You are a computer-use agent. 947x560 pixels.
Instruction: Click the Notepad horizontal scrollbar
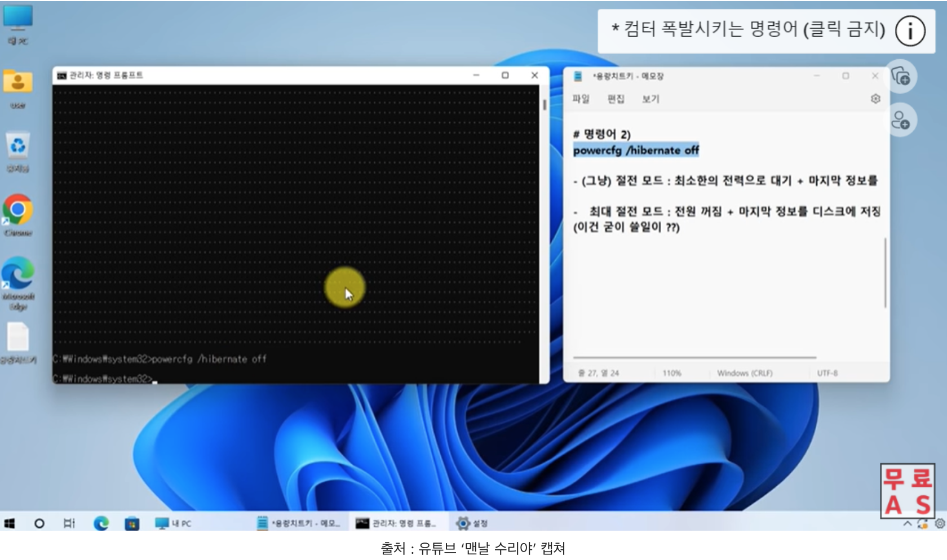694,357
